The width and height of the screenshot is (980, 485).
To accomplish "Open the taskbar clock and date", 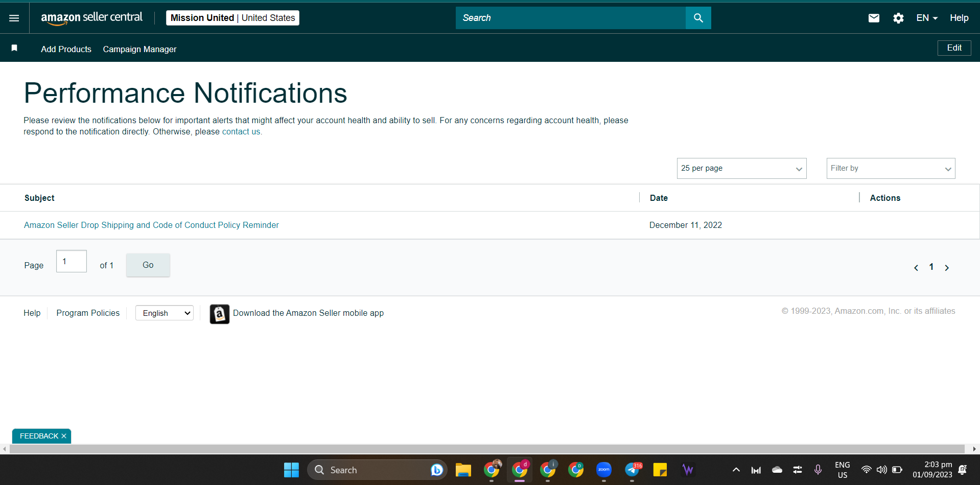I will click(932, 470).
